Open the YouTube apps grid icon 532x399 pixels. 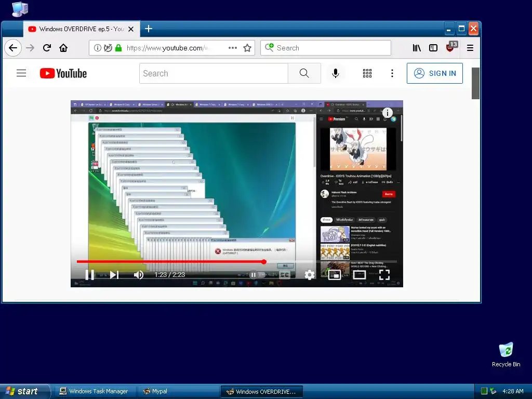(x=367, y=73)
